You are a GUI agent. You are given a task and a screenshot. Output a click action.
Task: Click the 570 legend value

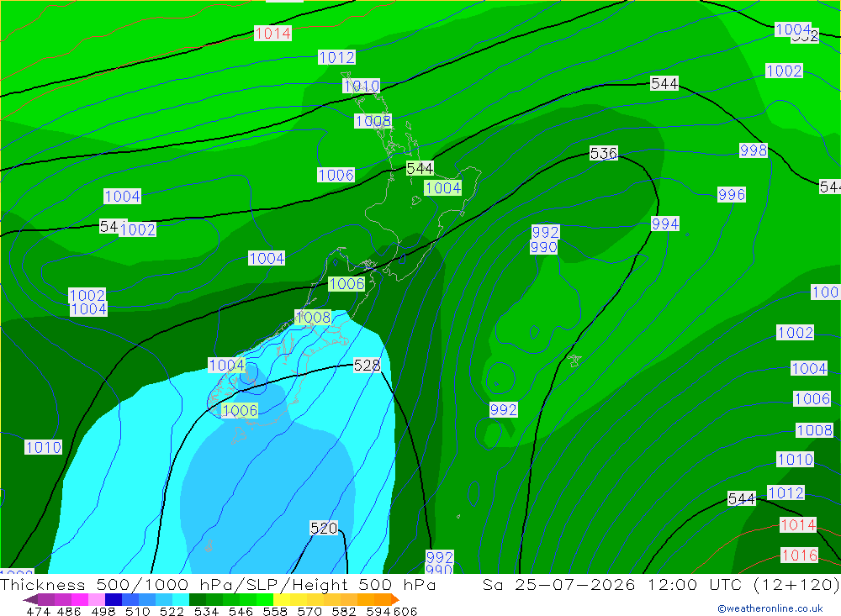pyautogui.click(x=309, y=611)
